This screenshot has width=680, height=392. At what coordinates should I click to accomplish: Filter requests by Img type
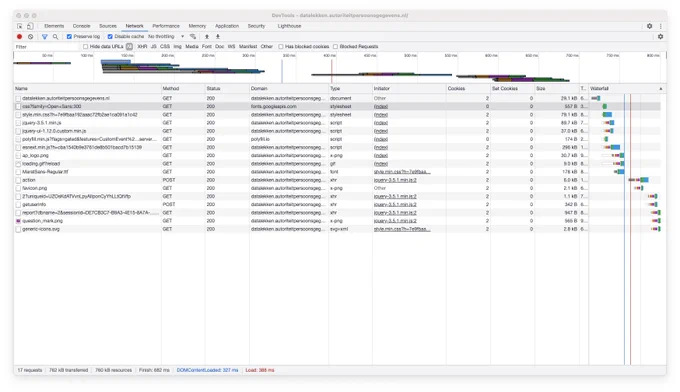click(177, 46)
